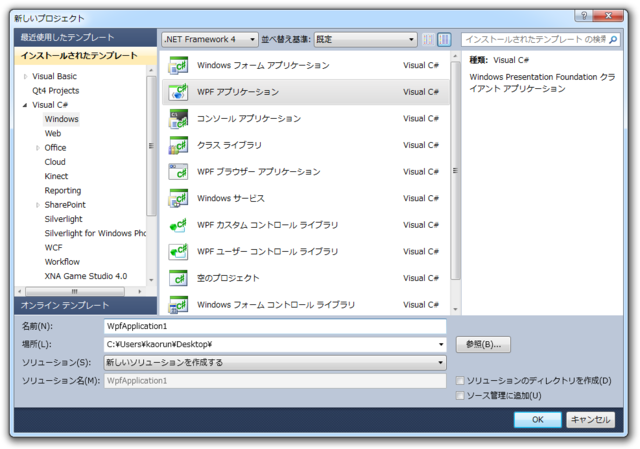Select the Reporting category
Viewport: 640px width, 449px height.
[x=62, y=191]
